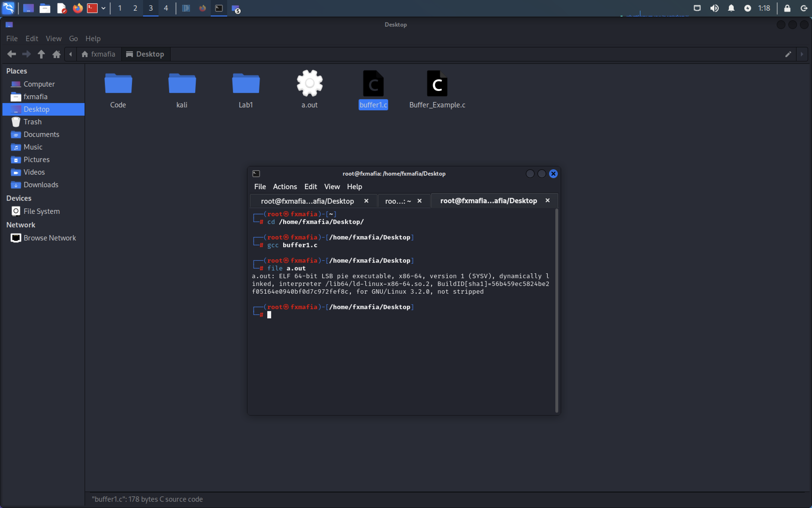
Task: Toggle path edit mode pencil icon
Action: [x=788, y=54]
